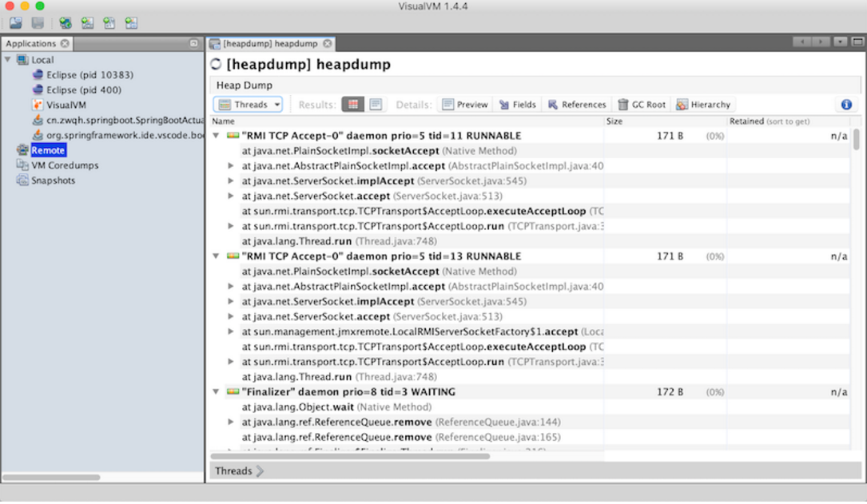This screenshot has width=867, height=504.
Task: Open the Threads dropdown selector
Action: 248,104
